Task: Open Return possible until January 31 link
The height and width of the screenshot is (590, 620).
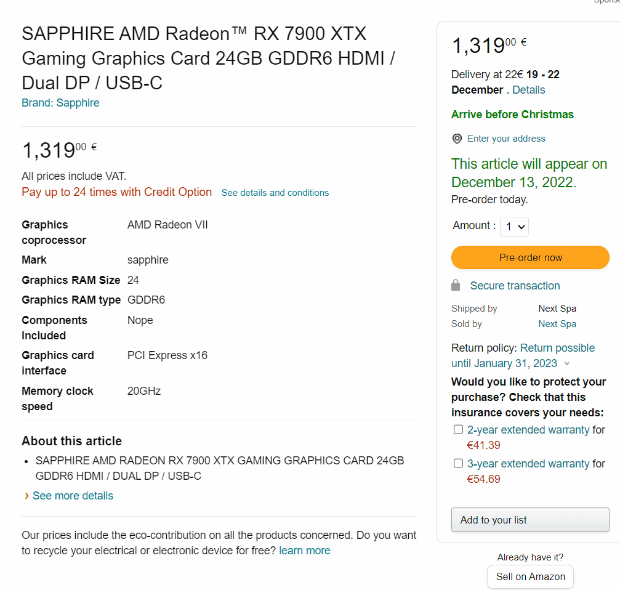Action: click(x=523, y=356)
